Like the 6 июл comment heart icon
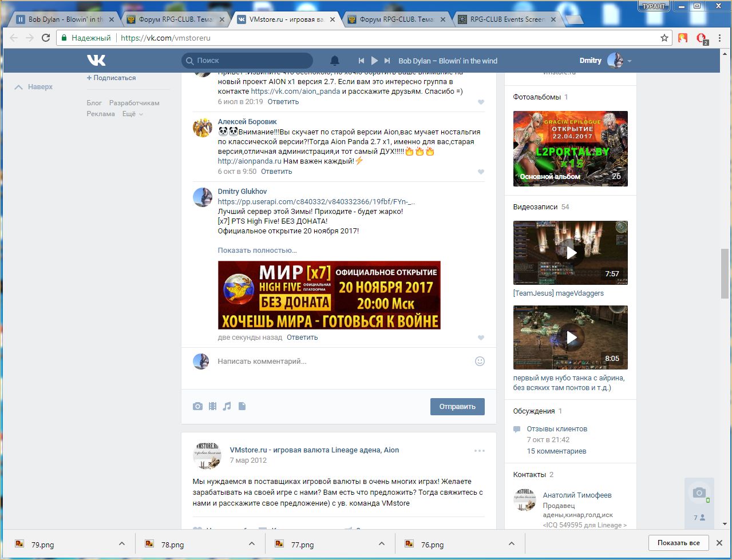The width and height of the screenshot is (732, 560). (x=481, y=102)
